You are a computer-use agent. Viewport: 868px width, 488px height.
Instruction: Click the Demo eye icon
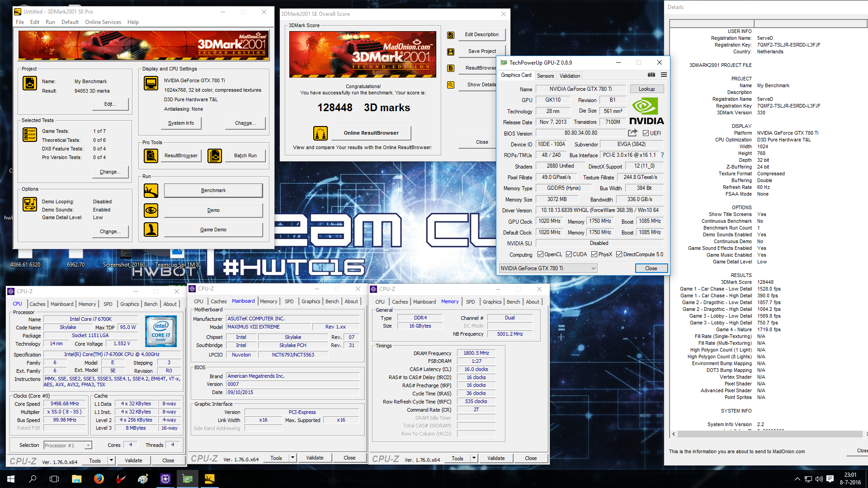[x=151, y=210]
